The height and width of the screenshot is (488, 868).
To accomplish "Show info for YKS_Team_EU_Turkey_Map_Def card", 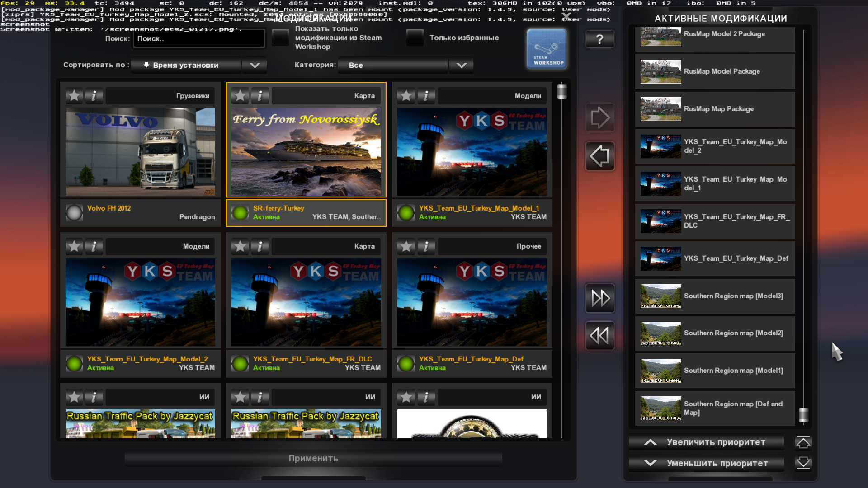I will pyautogui.click(x=426, y=246).
